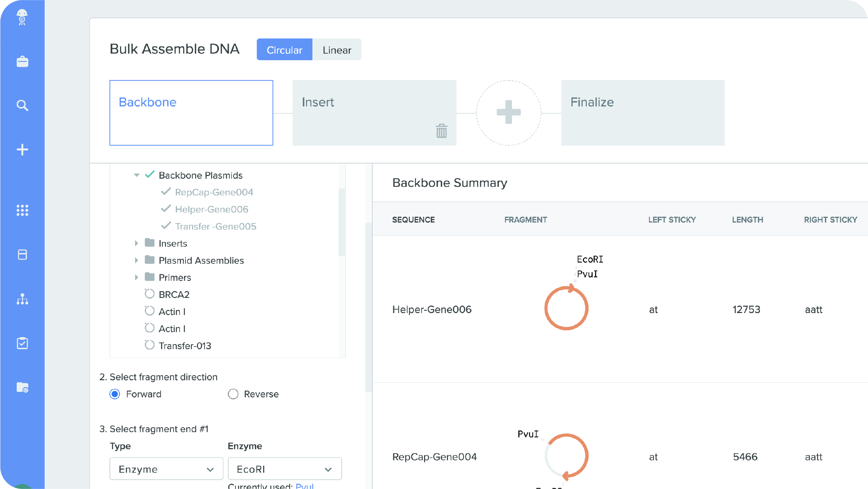
Task: Add a new fragment with plus circle
Action: click(x=509, y=112)
